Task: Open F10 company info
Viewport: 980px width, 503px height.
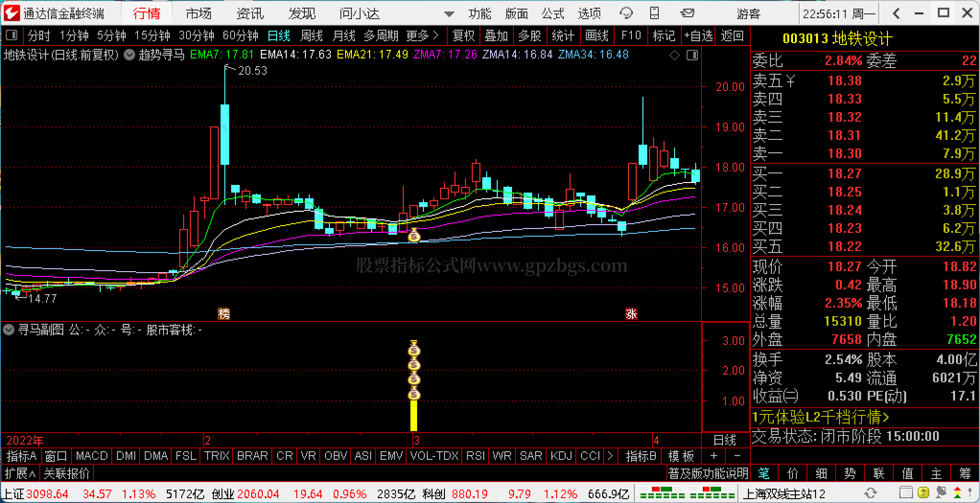Action: [x=631, y=35]
